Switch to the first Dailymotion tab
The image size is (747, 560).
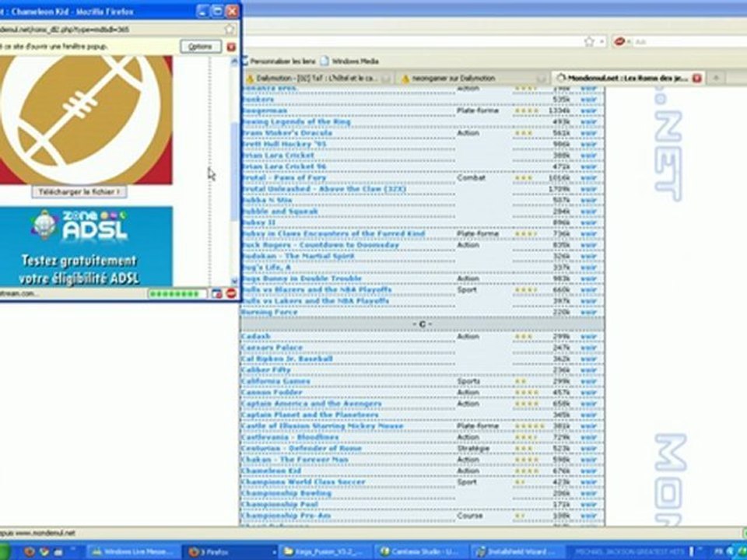click(x=318, y=78)
